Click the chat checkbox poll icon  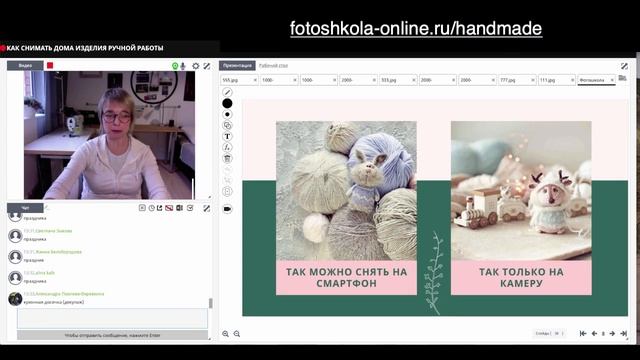[x=190, y=208]
